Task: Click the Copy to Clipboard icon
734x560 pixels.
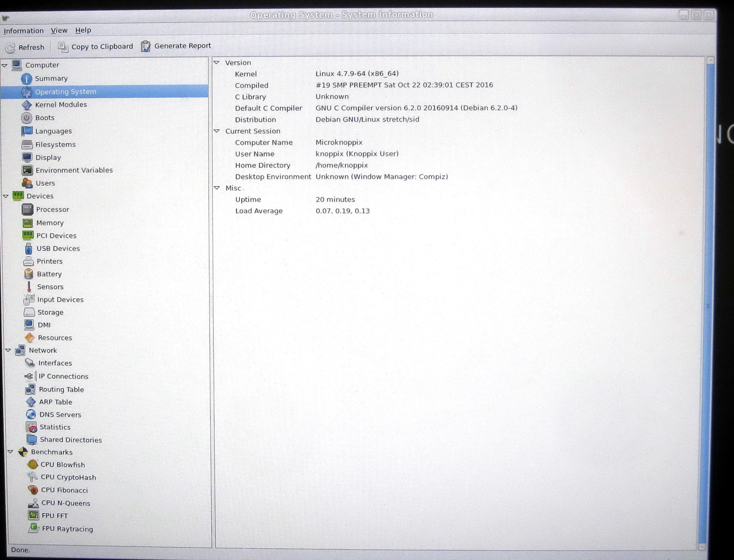Action: click(63, 47)
